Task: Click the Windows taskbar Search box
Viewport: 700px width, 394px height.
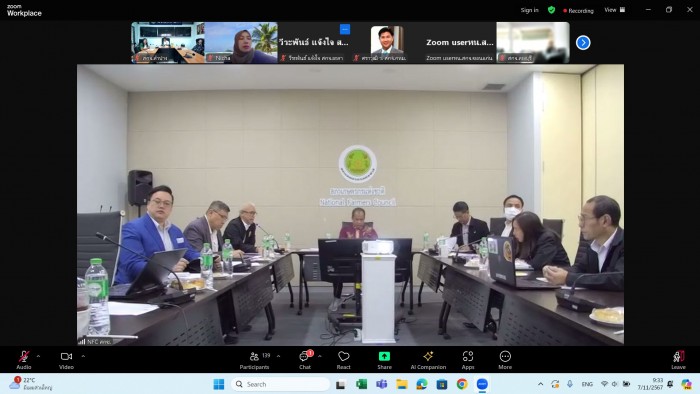Action: point(280,384)
